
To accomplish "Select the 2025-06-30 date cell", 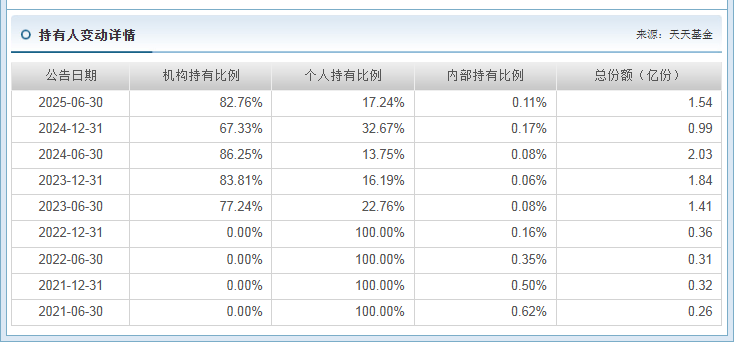I will click(x=71, y=103).
